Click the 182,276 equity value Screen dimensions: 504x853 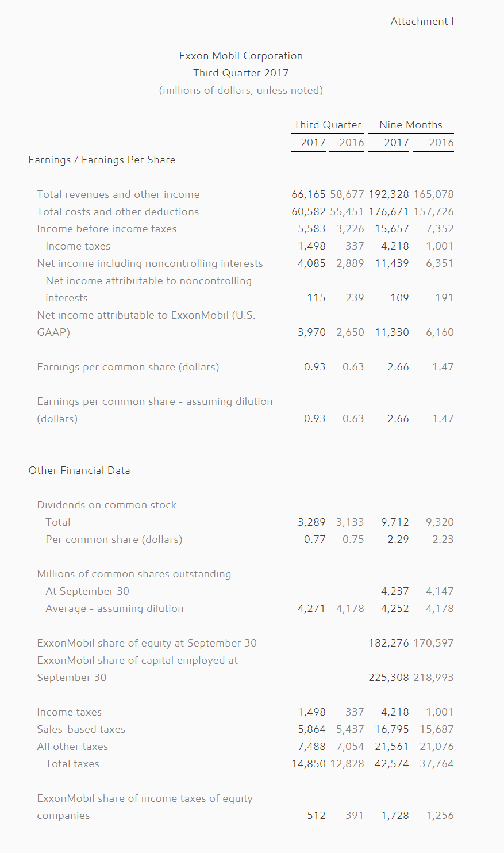click(x=389, y=643)
